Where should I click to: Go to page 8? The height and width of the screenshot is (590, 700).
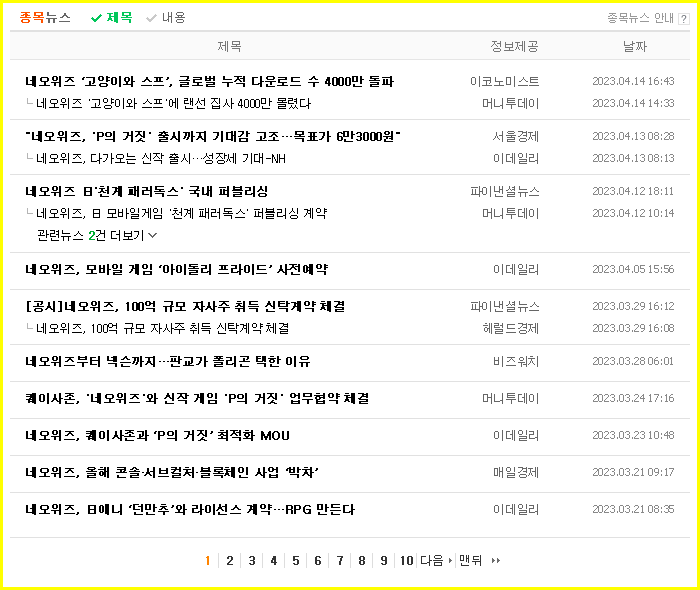(x=362, y=561)
